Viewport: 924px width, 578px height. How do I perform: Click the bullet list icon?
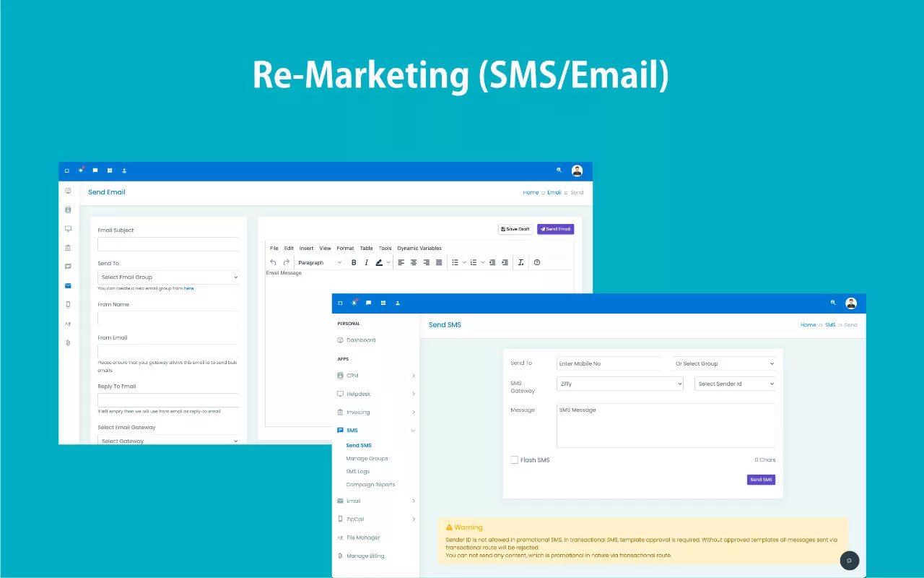[x=455, y=262]
